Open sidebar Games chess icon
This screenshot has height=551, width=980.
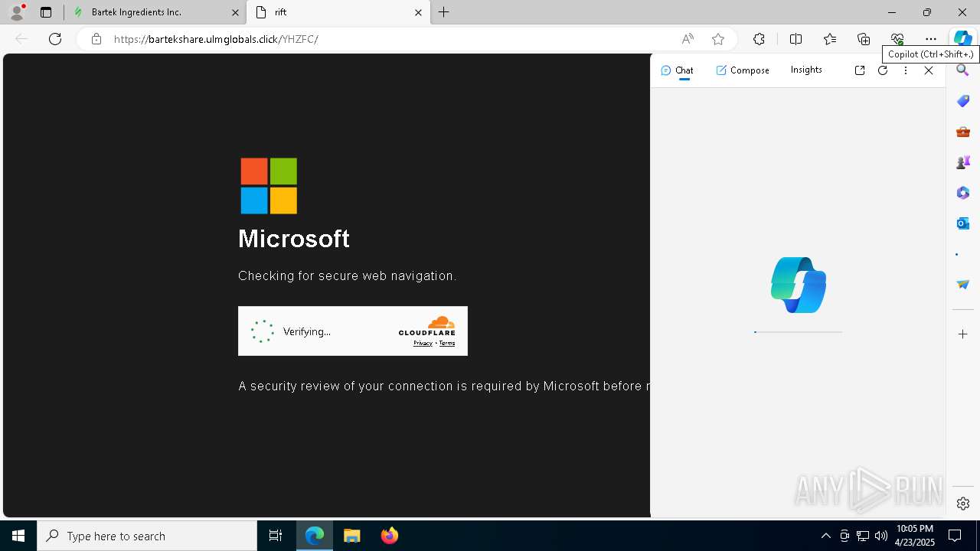click(x=963, y=162)
